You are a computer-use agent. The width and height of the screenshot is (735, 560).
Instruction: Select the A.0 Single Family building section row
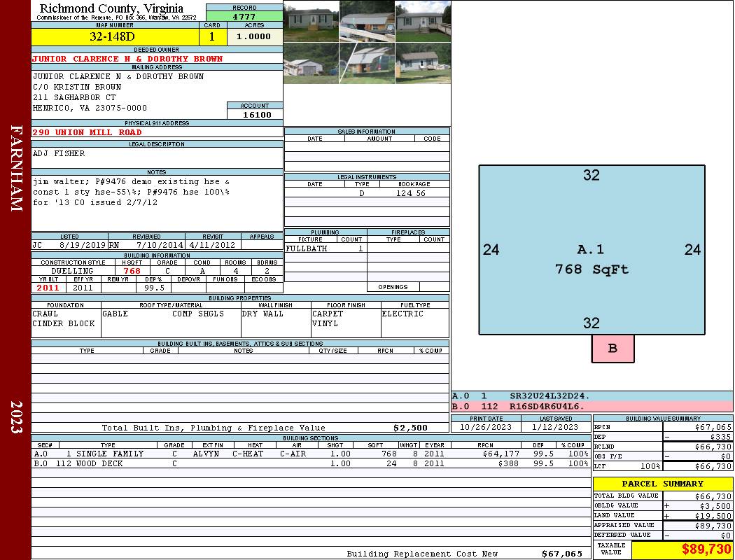click(308, 454)
